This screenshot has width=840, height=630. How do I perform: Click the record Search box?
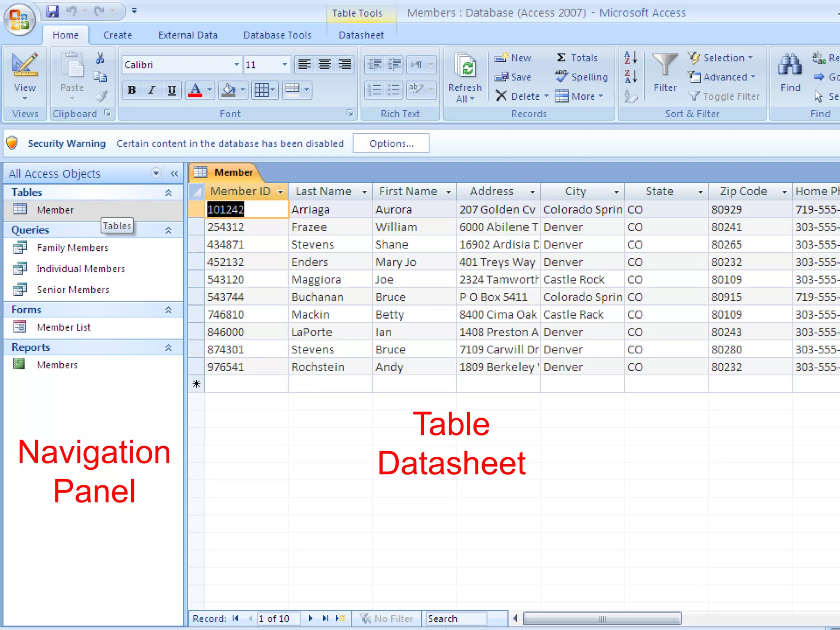[457, 618]
